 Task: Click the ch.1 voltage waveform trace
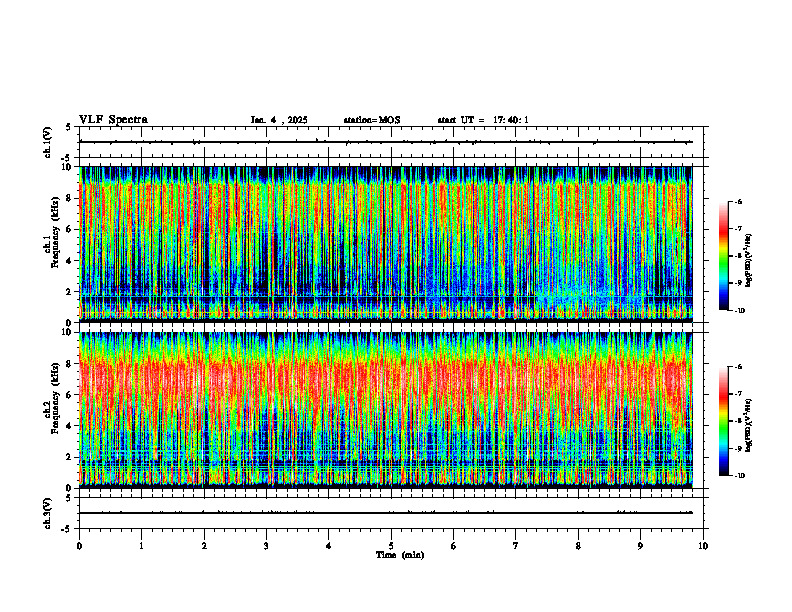tap(386, 142)
